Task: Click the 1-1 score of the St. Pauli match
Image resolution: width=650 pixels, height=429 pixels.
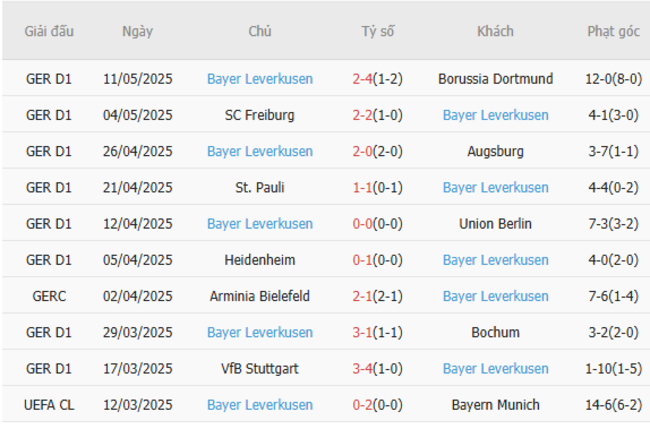Action: click(362, 187)
